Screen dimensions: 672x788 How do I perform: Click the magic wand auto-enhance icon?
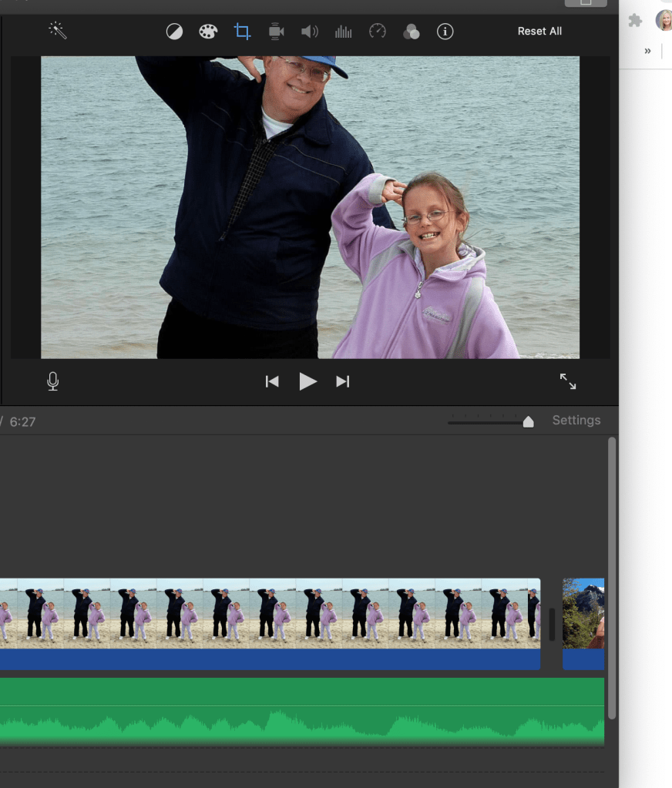58,30
